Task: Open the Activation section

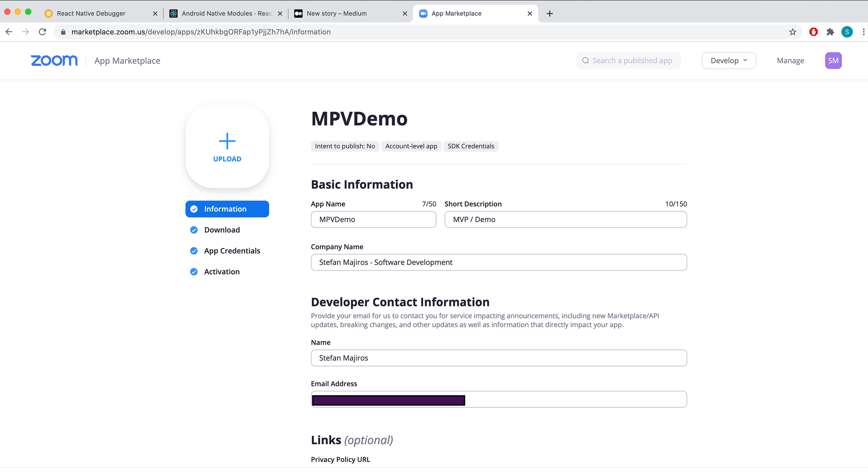Action: click(222, 272)
